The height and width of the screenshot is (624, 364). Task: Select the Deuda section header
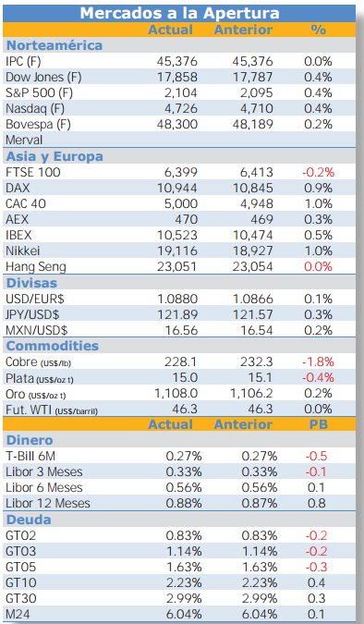[x=29, y=520]
